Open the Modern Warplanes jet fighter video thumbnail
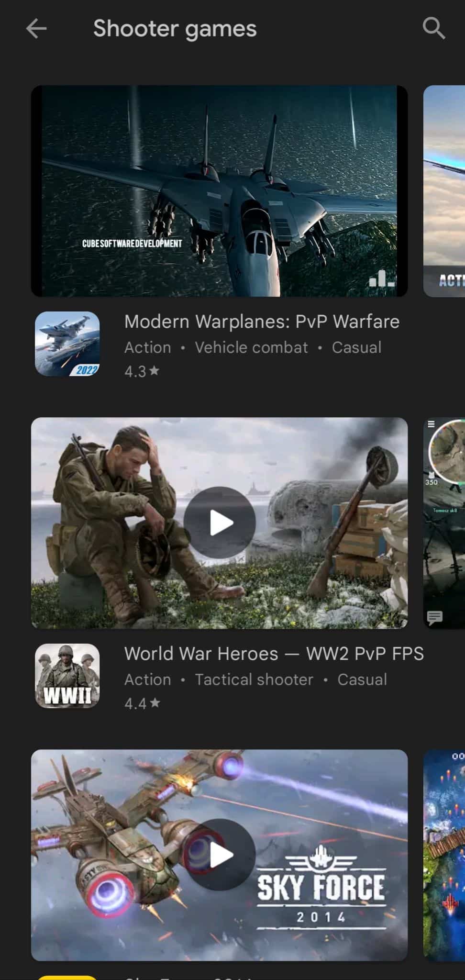Image resolution: width=465 pixels, height=980 pixels. click(x=220, y=191)
